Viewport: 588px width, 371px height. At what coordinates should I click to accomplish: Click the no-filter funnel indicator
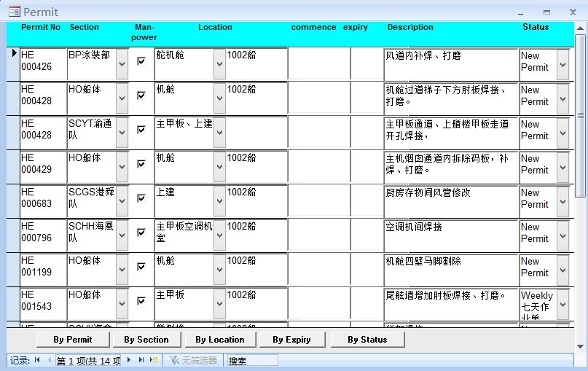(192, 360)
